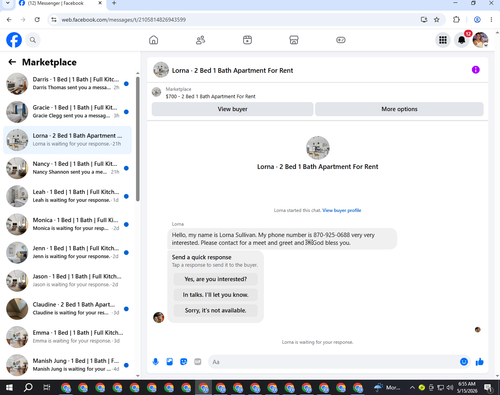Click the More options button
Image resolution: width=500 pixels, height=395 pixels.
[x=399, y=109]
